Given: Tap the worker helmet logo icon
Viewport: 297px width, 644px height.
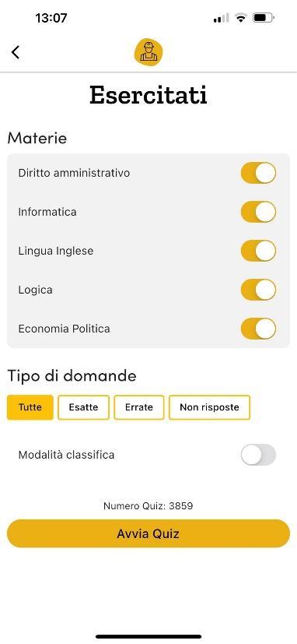Looking at the screenshot, I should tap(148, 52).
